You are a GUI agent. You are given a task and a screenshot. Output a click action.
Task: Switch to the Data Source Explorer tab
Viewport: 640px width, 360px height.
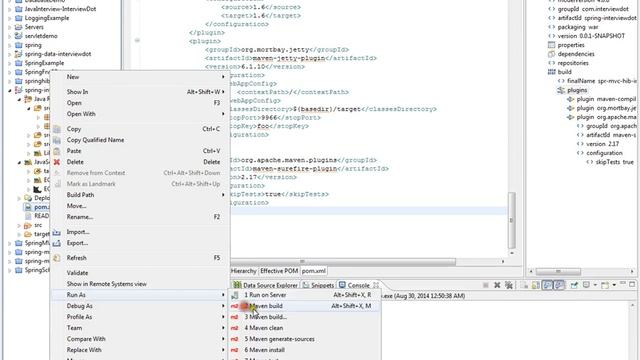tap(265, 285)
